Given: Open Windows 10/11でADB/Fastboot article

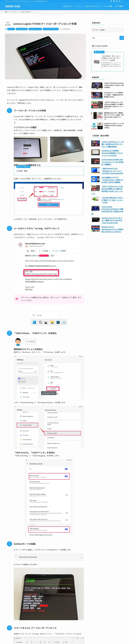Looking at the screenshot, I should 112,229.
